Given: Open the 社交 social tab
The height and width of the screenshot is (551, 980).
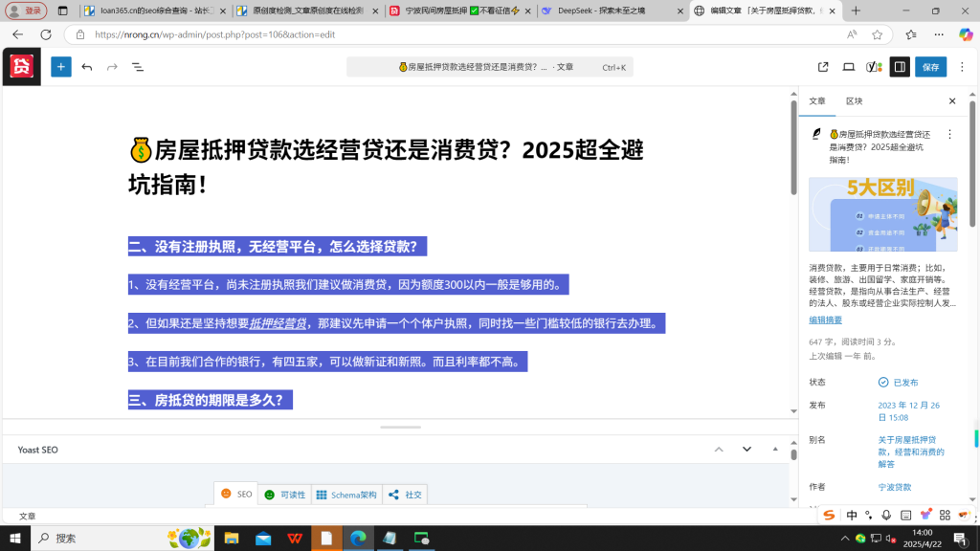Looking at the screenshot, I should click(x=405, y=495).
